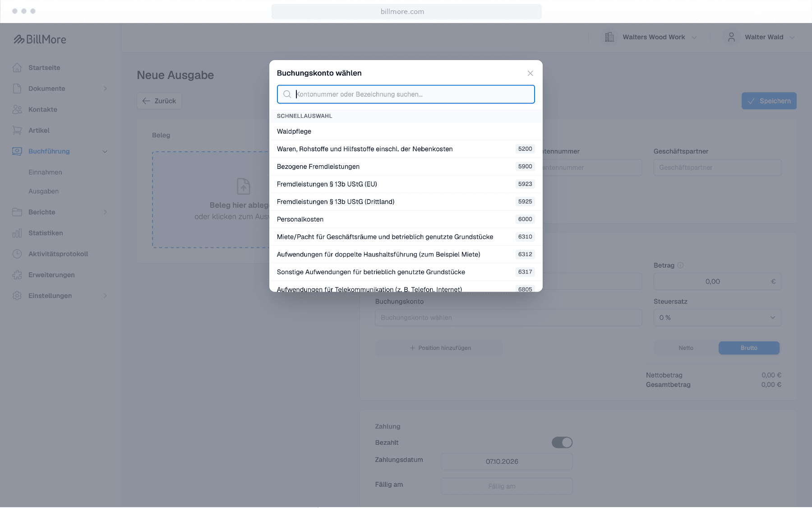Click the search magnifier icon in dialog
This screenshot has width=812, height=508.
click(287, 94)
